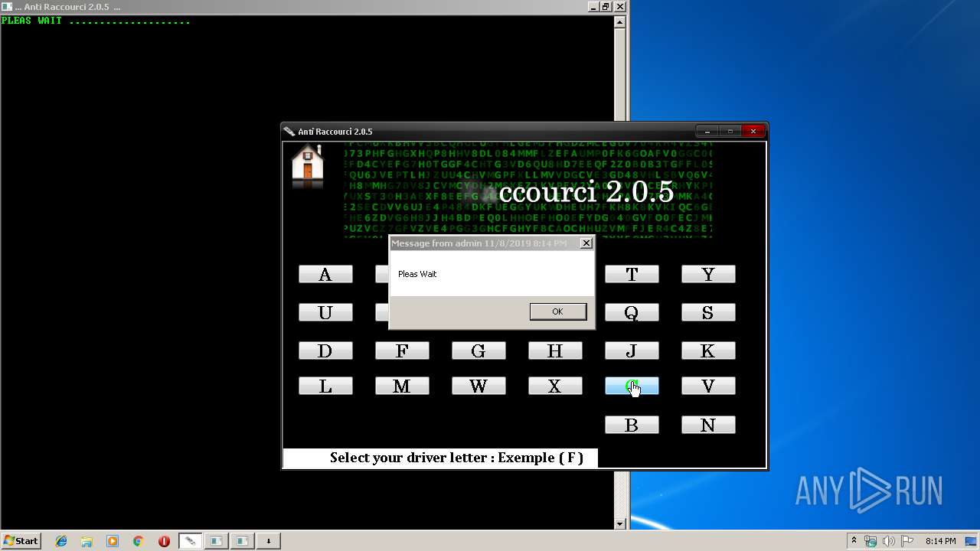Select drive letter Y
This screenshot has width=980, height=551.
point(708,275)
